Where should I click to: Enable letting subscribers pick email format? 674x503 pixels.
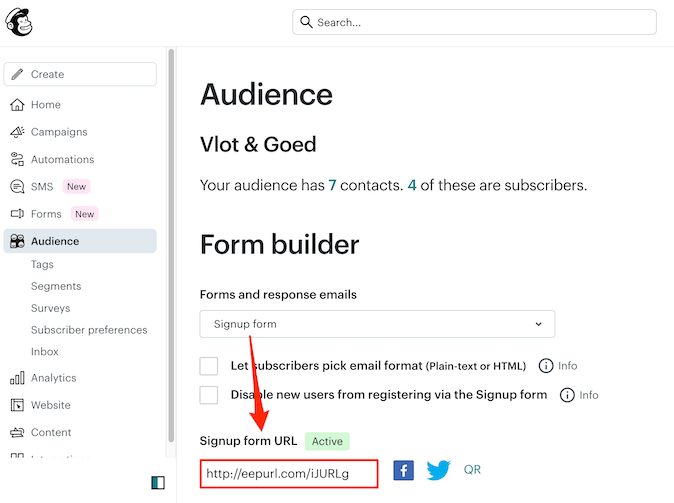point(209,366)
